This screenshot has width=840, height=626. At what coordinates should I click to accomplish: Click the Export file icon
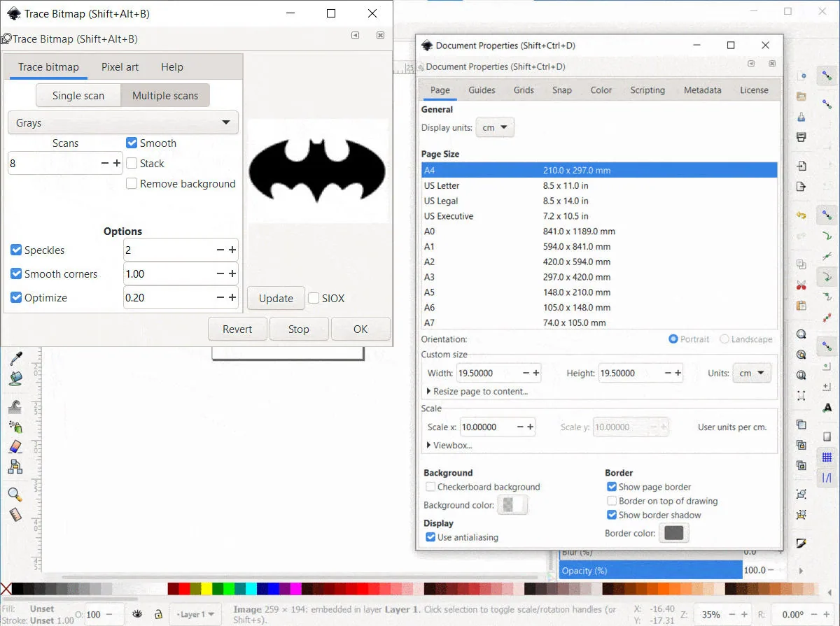(801, 187)
